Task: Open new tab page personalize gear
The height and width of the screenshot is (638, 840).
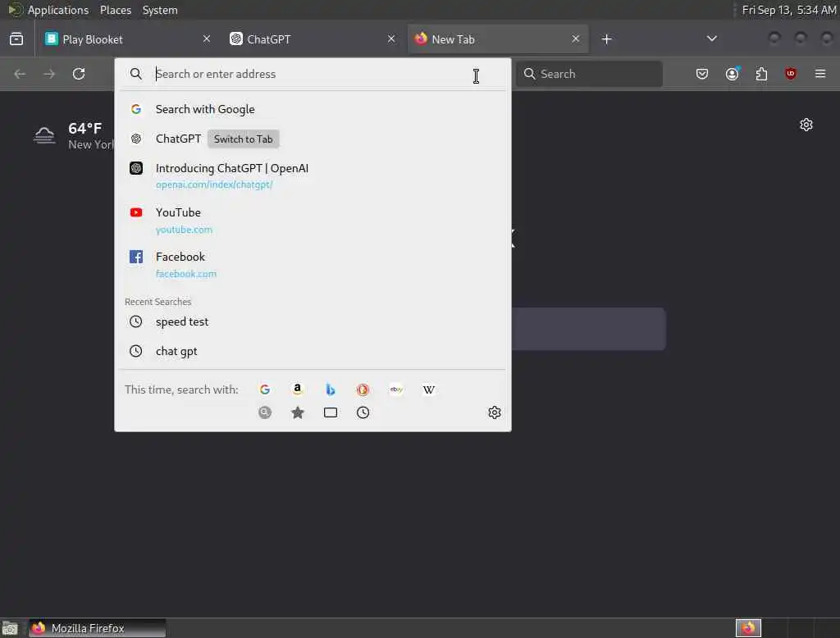Action: 806,125
